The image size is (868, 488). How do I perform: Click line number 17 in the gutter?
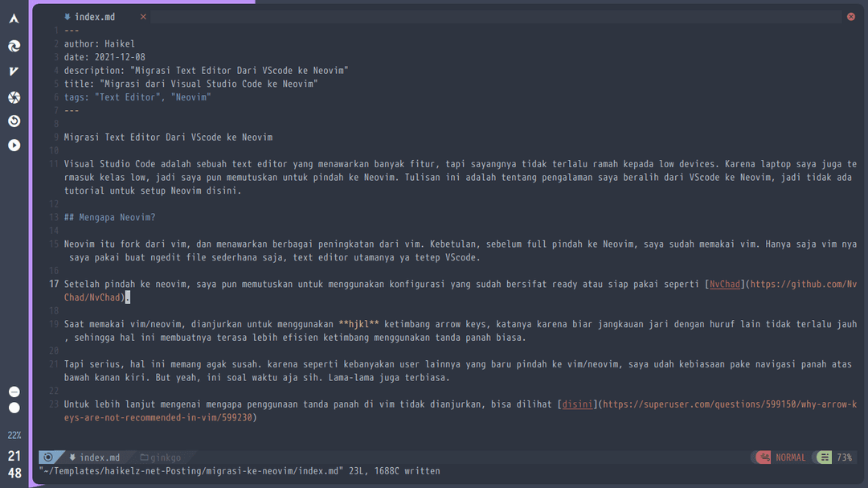coord(54,284)
